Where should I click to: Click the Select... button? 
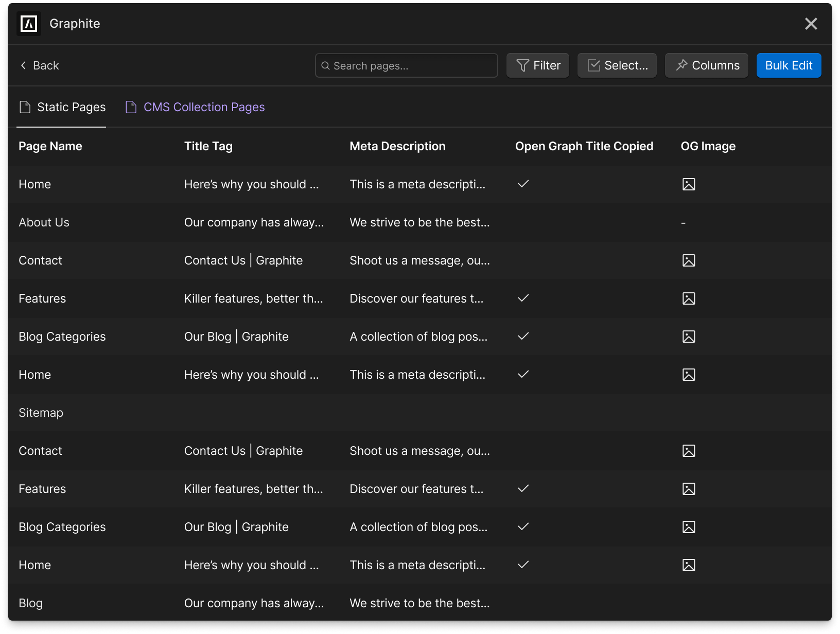617,65
